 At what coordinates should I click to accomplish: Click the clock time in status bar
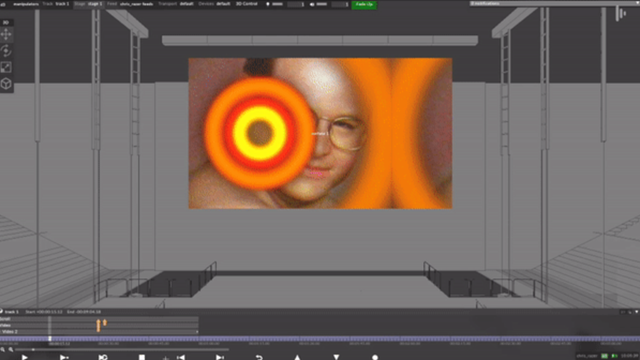tap(631, 356)
